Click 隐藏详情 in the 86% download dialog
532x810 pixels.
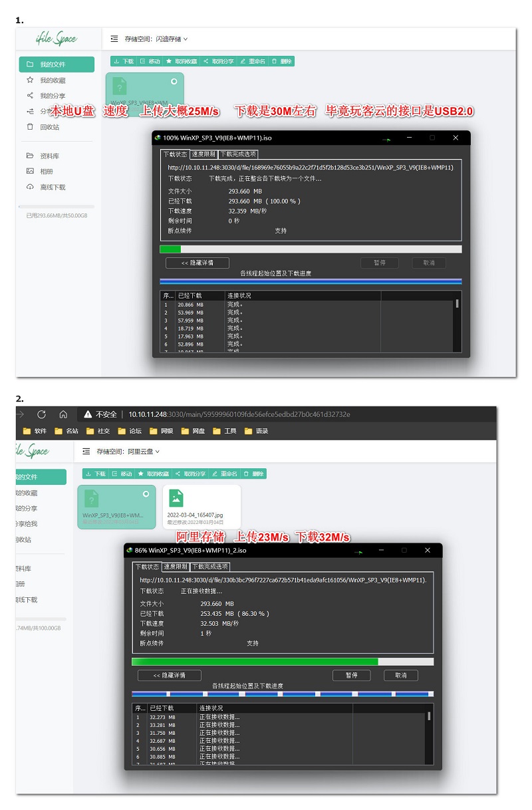pos(170,675)
